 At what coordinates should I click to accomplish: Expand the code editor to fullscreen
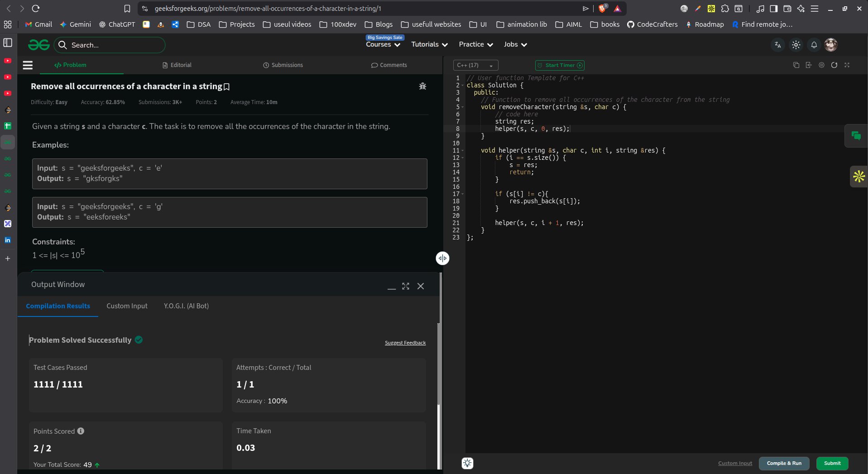[847, 65]
